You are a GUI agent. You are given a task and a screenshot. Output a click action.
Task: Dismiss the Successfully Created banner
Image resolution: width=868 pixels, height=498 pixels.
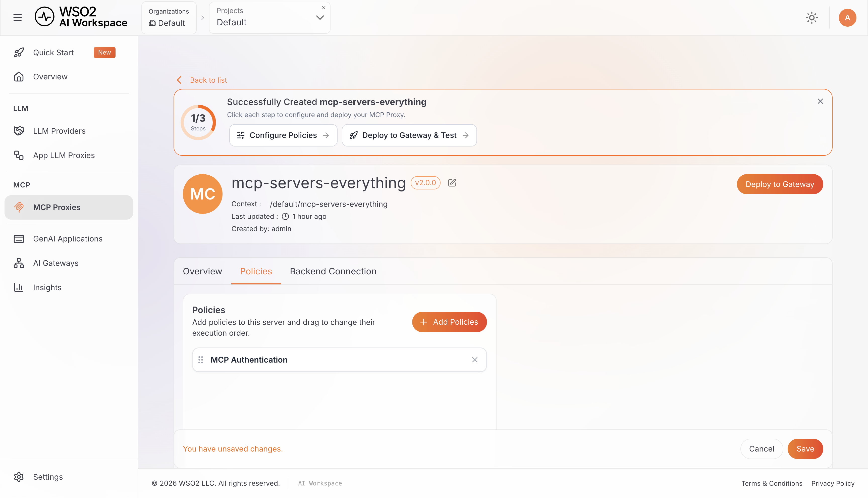[x=820, y=101]
